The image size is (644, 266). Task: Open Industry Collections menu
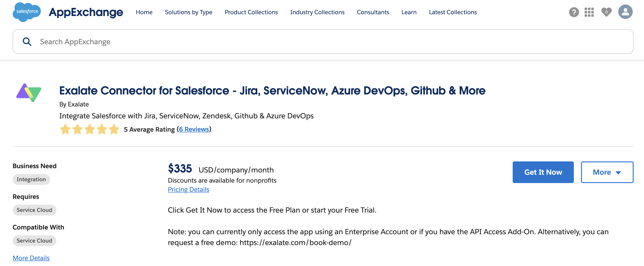[317, 12]
